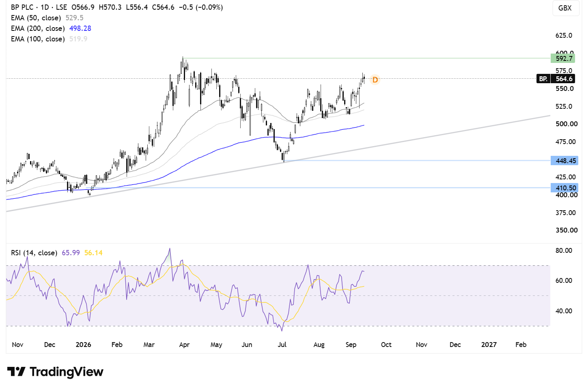
Task: Click the blue 448.45 price level label
Action: pos(564,161)
